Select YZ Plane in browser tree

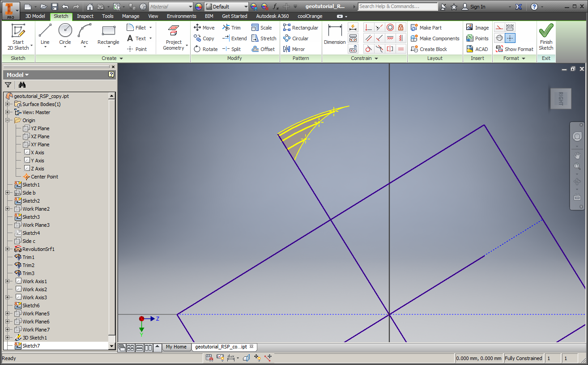pyautogui.click(x=40, y=128)
